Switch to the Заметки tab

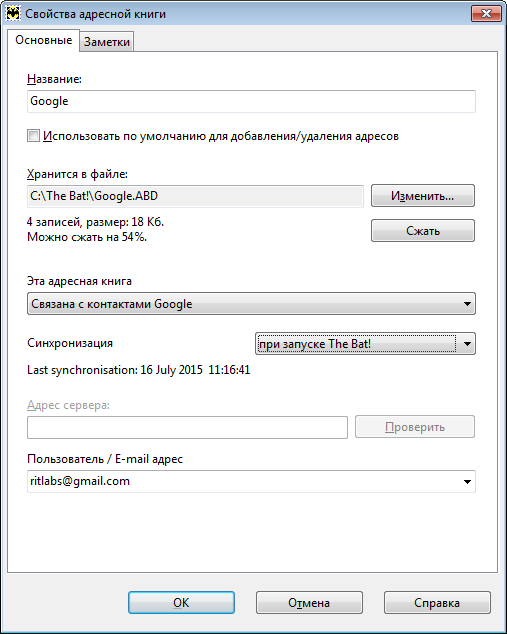click(107, 42)
